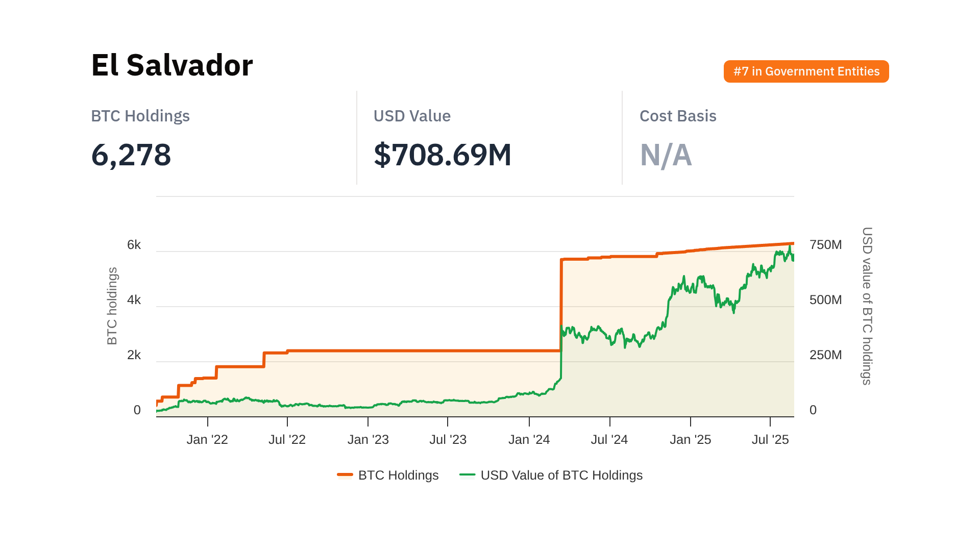The image size is (980, 551).
Task: Select the Jan '23 x-axis label
Action: click(x=368, y=439)
